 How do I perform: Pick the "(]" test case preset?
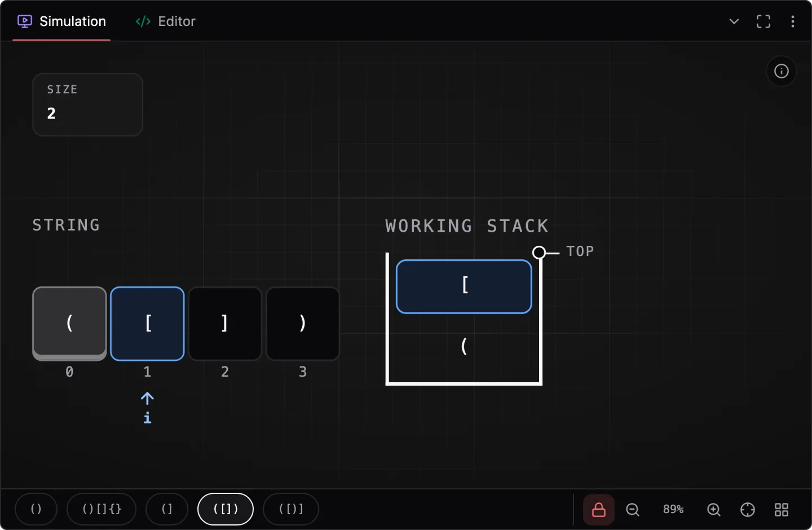[x=167, y=509]
